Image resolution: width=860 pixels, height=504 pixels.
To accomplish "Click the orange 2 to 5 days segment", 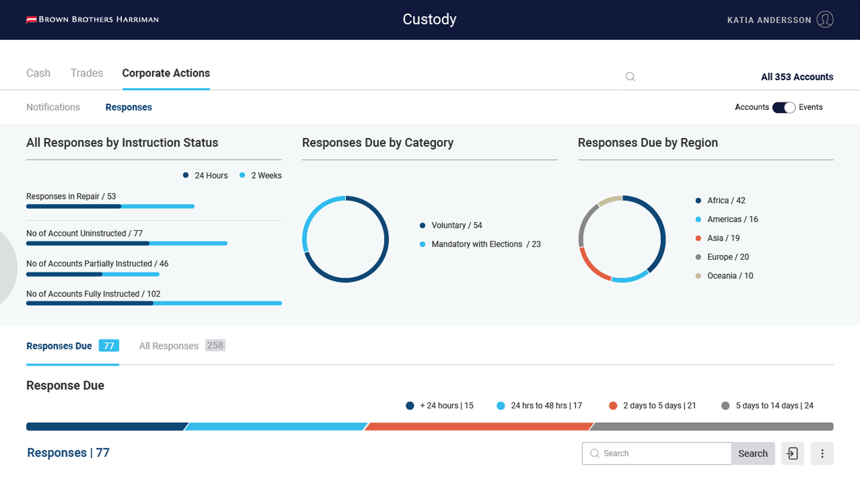I will point(479,426).
